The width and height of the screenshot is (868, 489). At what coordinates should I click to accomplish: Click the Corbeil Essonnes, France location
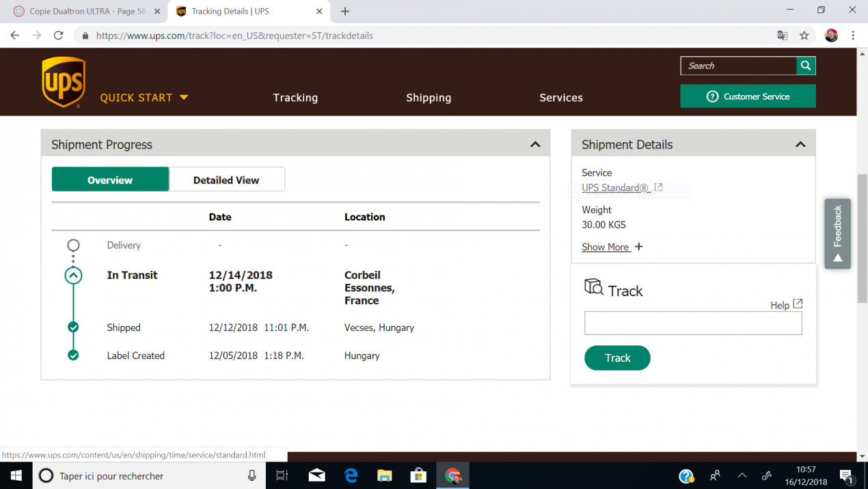[370, 288]
